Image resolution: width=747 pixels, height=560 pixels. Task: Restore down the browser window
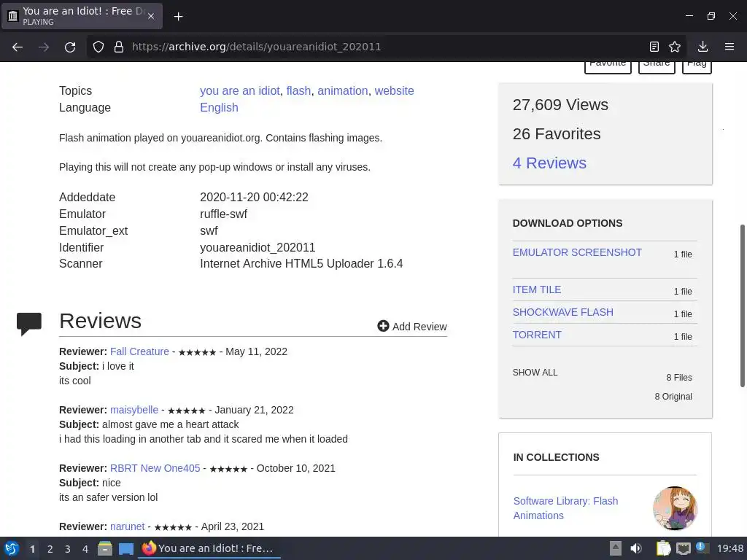pos(711,16)
